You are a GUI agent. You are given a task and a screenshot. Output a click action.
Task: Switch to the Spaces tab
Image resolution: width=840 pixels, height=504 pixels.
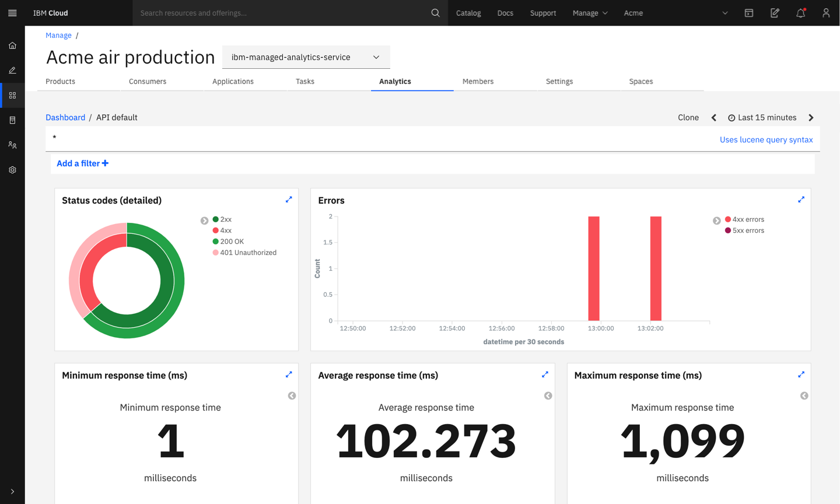[641, 82]
